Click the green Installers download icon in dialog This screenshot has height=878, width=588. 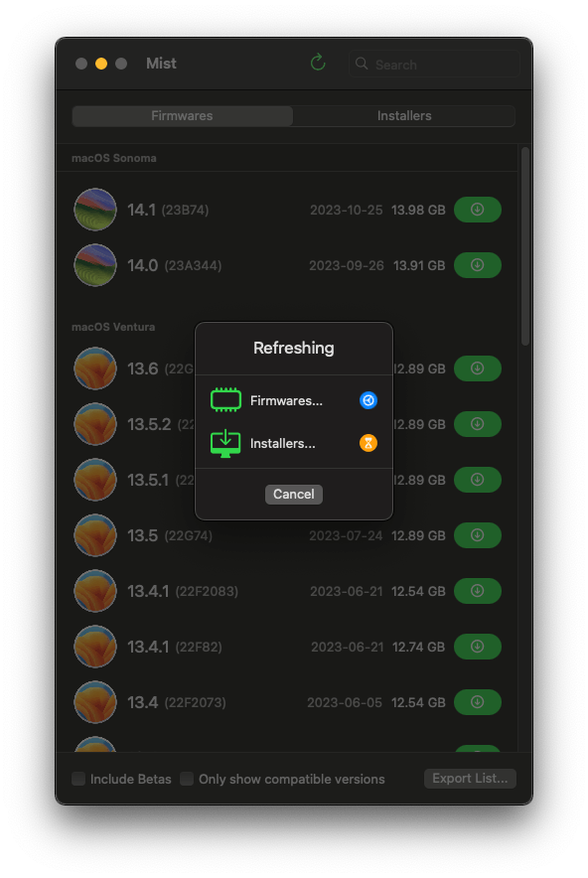225,444
